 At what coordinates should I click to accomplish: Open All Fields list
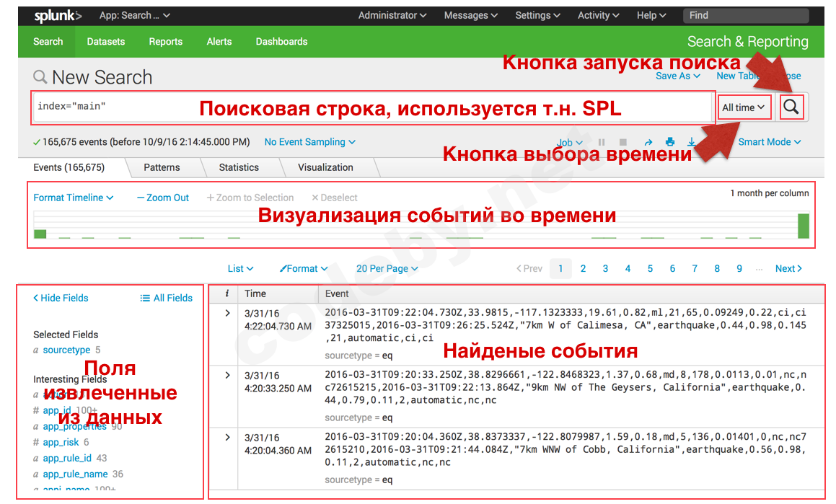point(167,298)
